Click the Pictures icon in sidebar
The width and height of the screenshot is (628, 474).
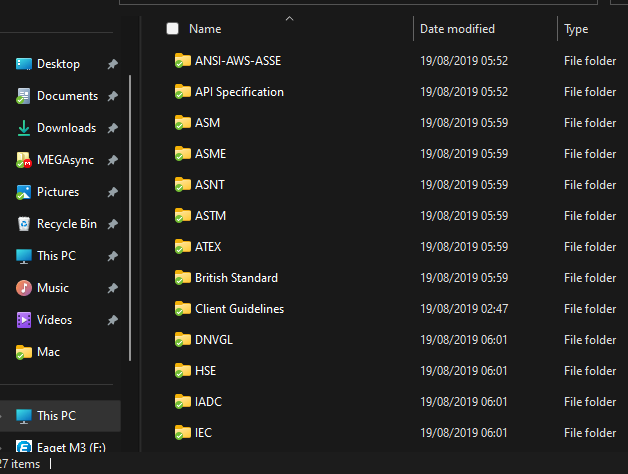(x=24, y=192)
